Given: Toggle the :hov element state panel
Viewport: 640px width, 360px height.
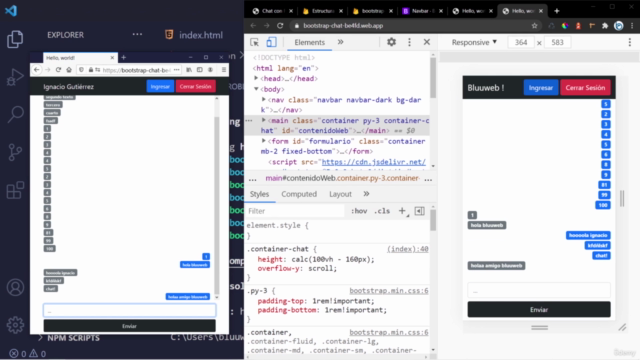Looking at the screenshot, I should tap(359, 211).
